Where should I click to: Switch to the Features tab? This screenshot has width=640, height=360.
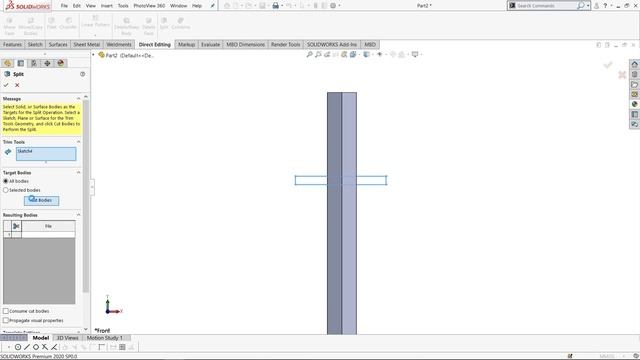pos(12,44)
